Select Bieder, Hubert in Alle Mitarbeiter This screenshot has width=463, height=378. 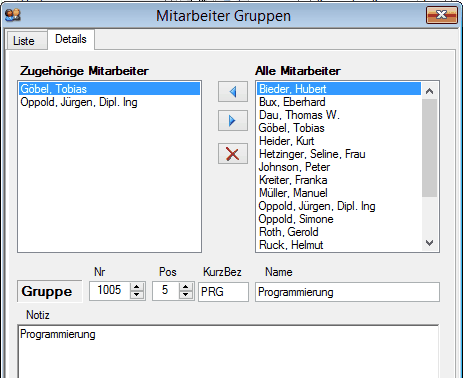pyautogui.click(x=339, y=89)
